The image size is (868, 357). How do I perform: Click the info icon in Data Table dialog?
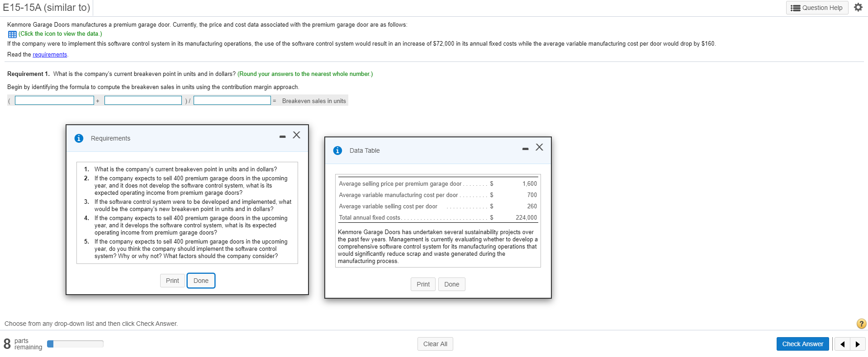point(337,150)
